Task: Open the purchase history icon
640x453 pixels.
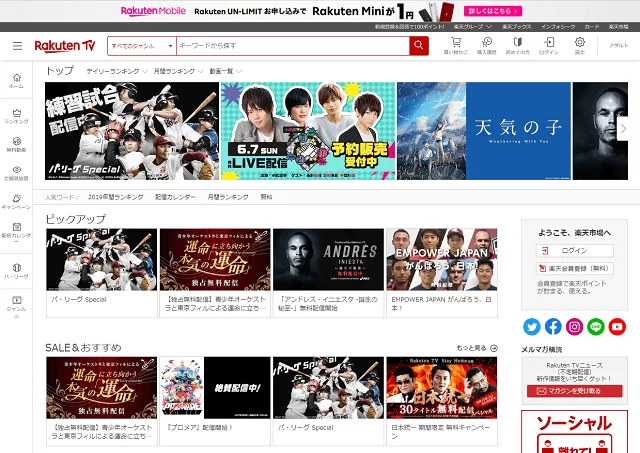Action: [x=487, y=45]
